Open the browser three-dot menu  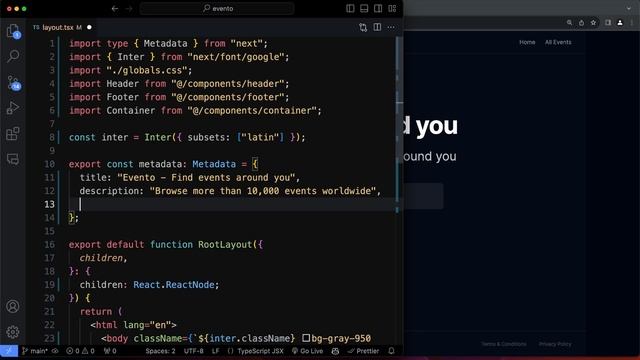click(632, 23)
